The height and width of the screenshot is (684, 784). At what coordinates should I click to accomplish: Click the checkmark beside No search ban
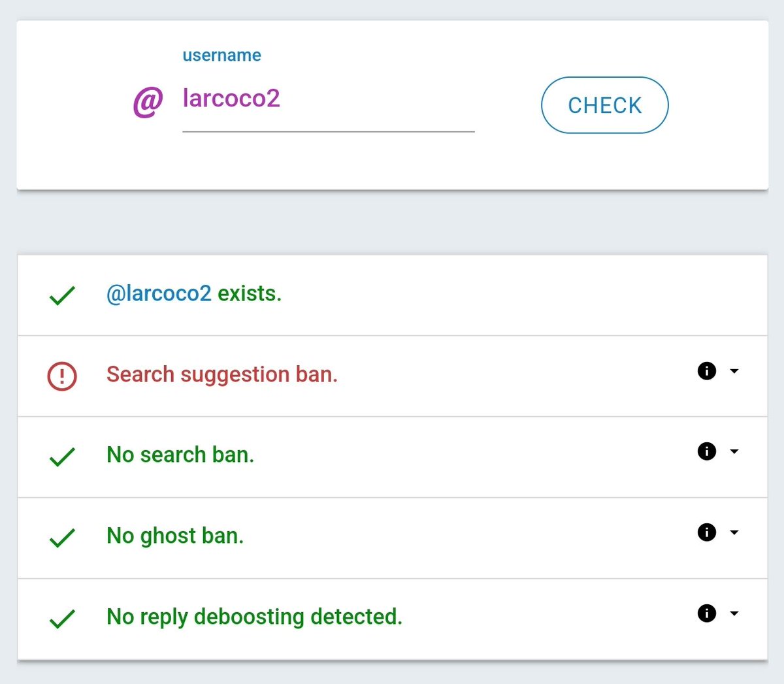click(x=63, y=457)
